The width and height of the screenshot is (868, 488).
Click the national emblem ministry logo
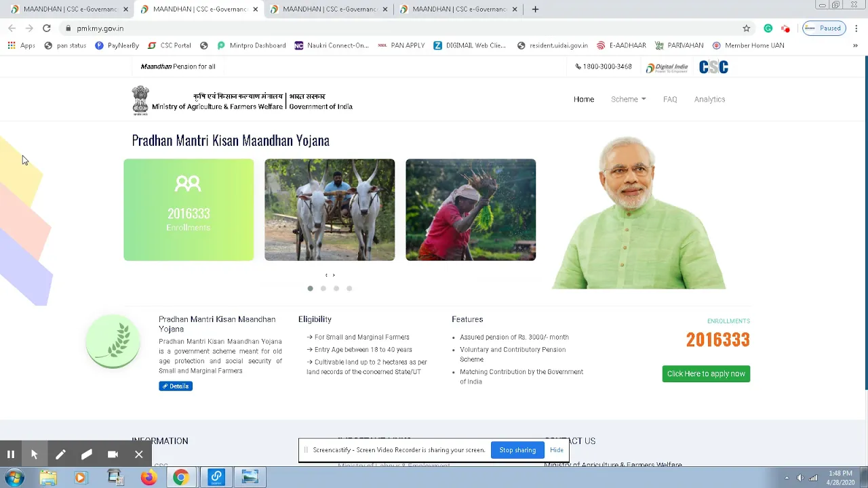[x=140, y=100]
